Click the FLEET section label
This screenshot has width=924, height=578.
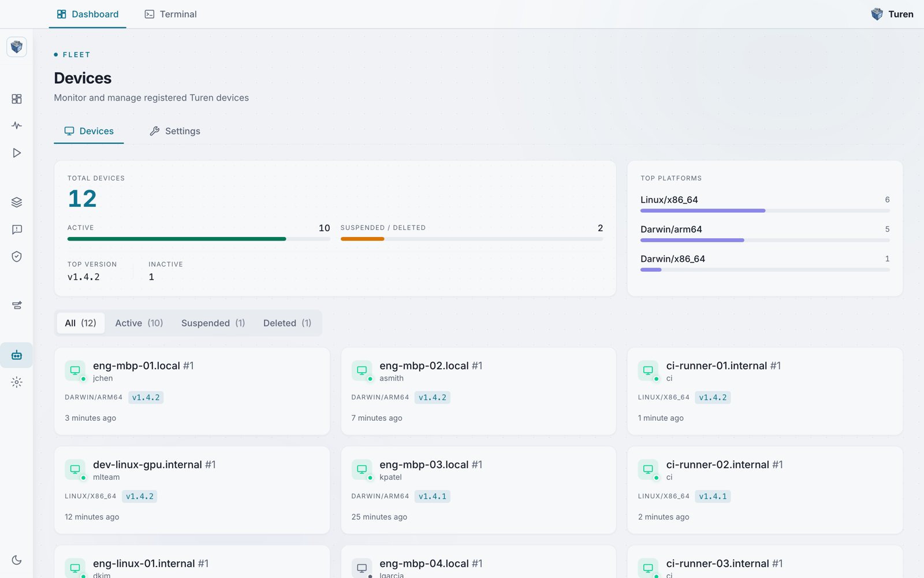(x=76, y=55)
